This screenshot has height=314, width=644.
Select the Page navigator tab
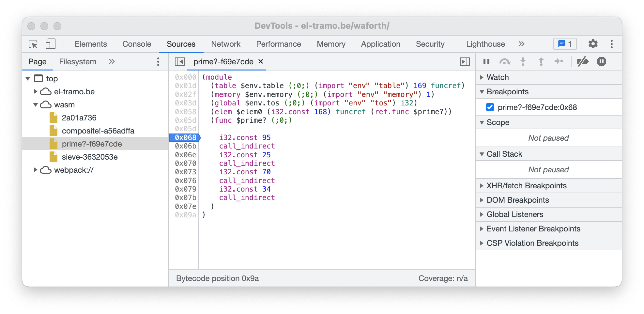point(38,62)
